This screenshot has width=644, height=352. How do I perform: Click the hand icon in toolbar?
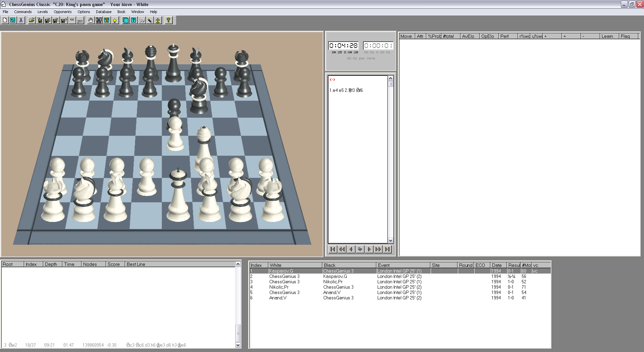tap(91, 20)
